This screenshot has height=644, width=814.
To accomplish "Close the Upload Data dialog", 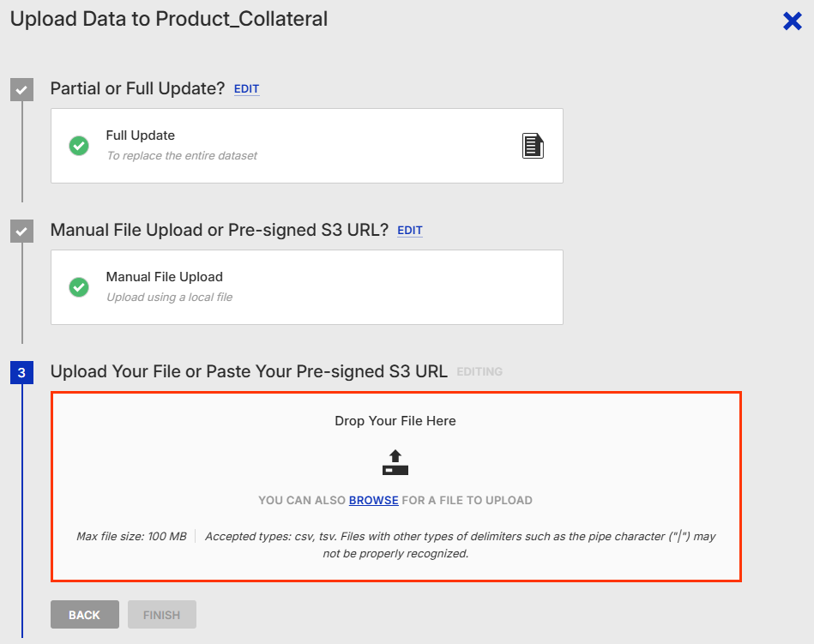I will (792, 21).
